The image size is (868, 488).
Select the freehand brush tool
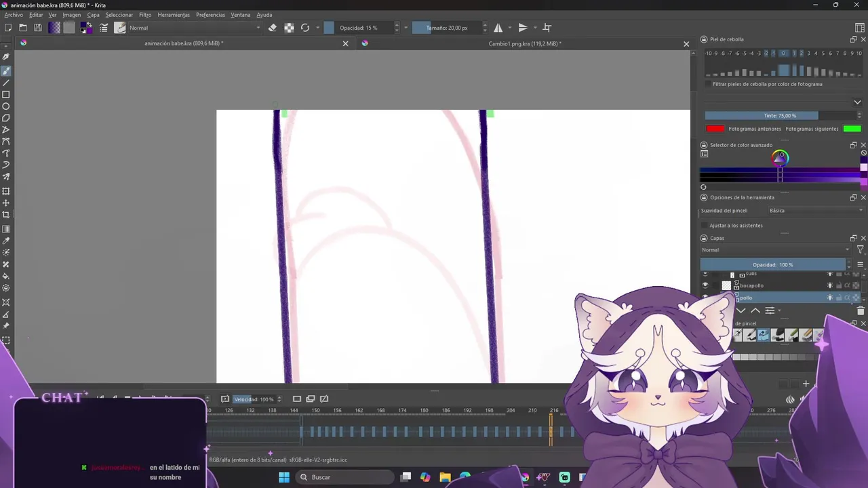coord(6,71)
